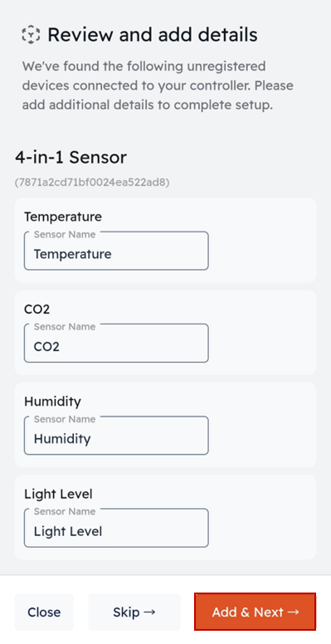Confirm with the Add & Next button
The width and height of the screenshot is (331, 644).
pos(255,612)
